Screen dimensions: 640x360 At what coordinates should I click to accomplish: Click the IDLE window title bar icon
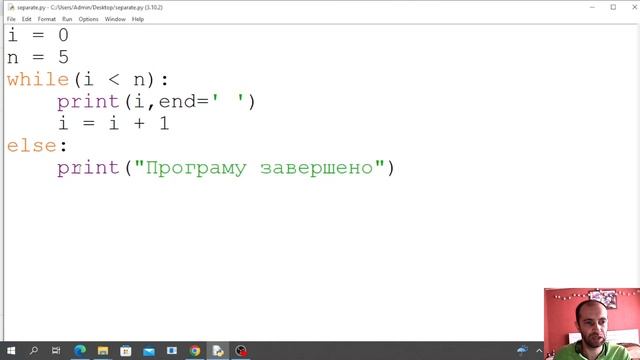11,7
